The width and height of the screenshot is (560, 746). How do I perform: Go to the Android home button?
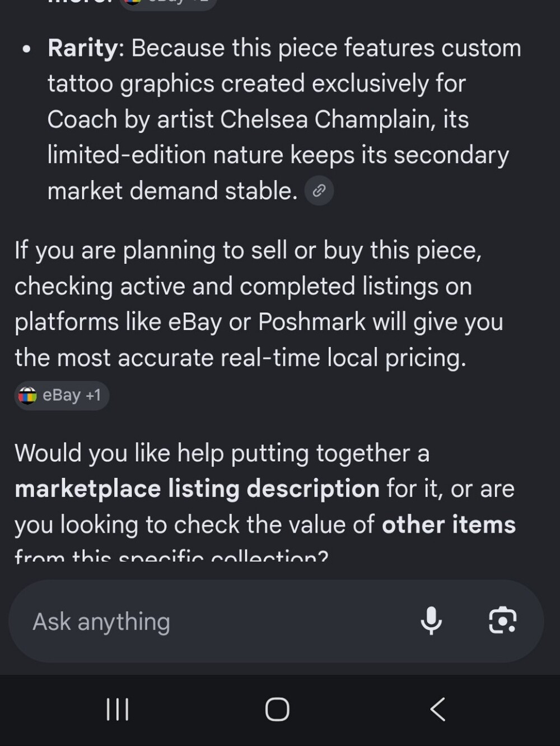[277, 709]
